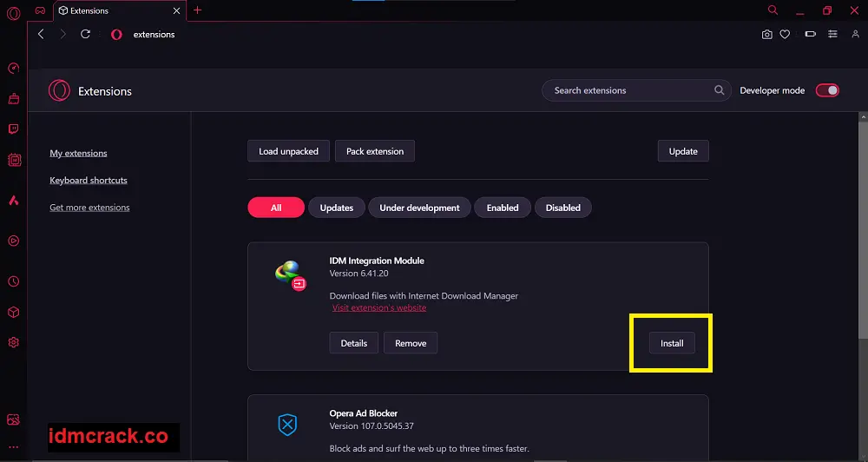Select the IDM Integration Module title
The width and height of the screenshot is (868, 462).
[x=377, y=261]
